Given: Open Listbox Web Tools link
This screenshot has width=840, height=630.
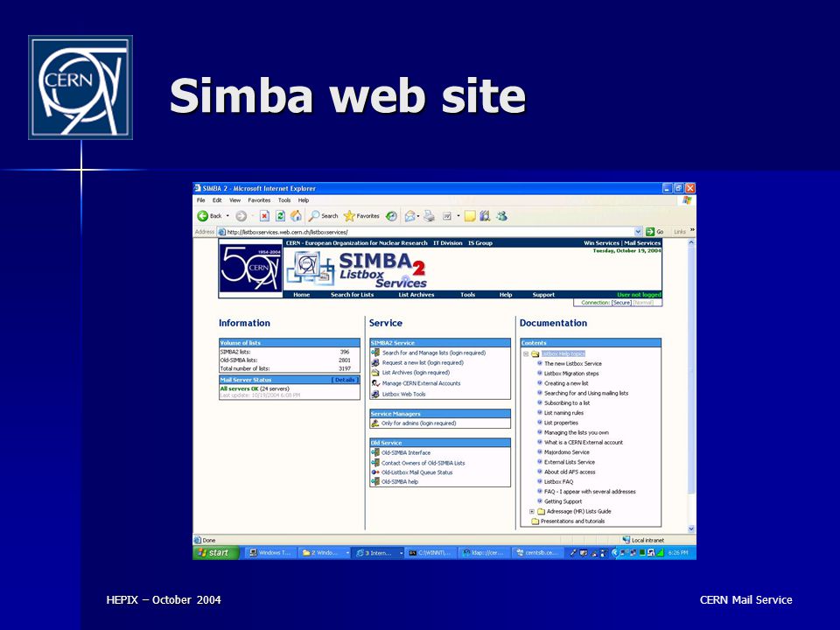Looking at the screenshot, I should coord(403,395).
